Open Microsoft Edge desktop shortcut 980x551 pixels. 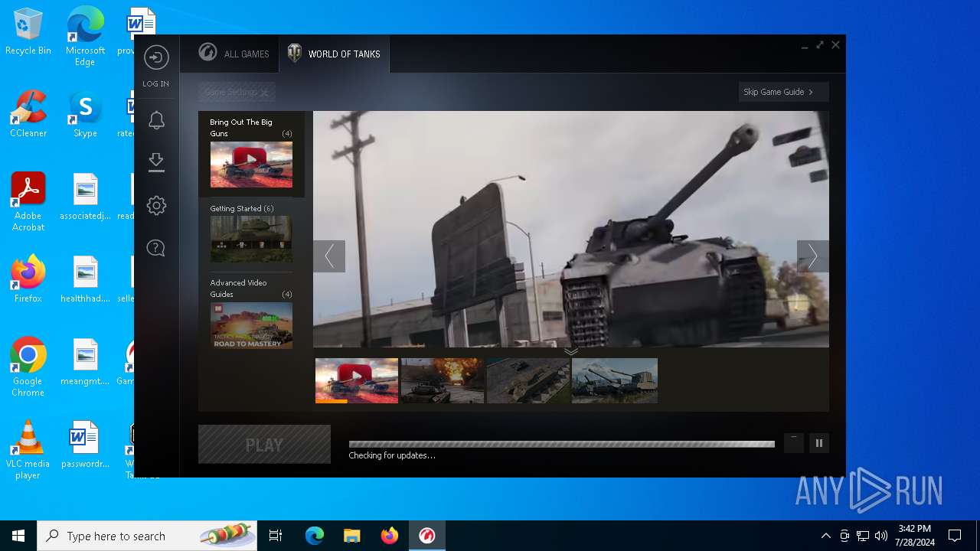85,37
